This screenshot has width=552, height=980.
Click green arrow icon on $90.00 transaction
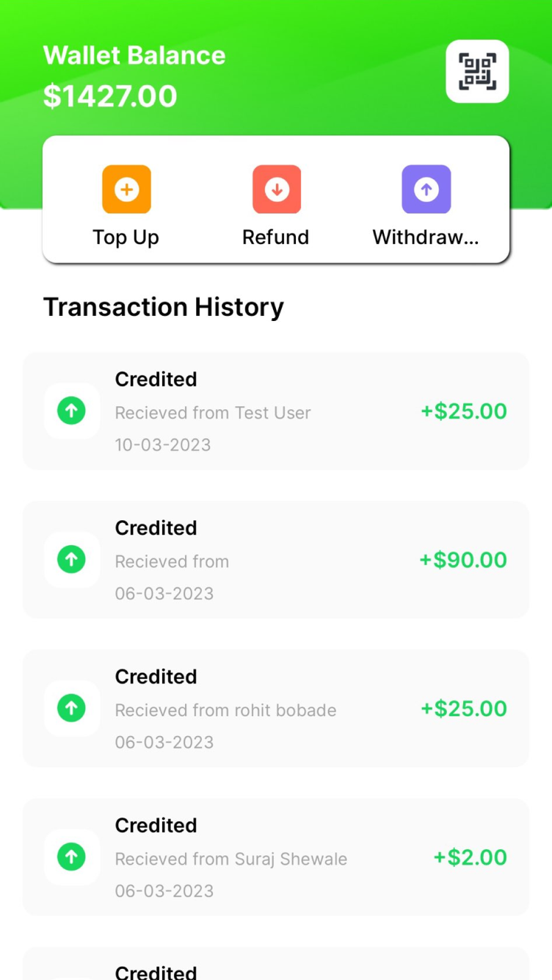pyautogui.click(x=71, y=560)
